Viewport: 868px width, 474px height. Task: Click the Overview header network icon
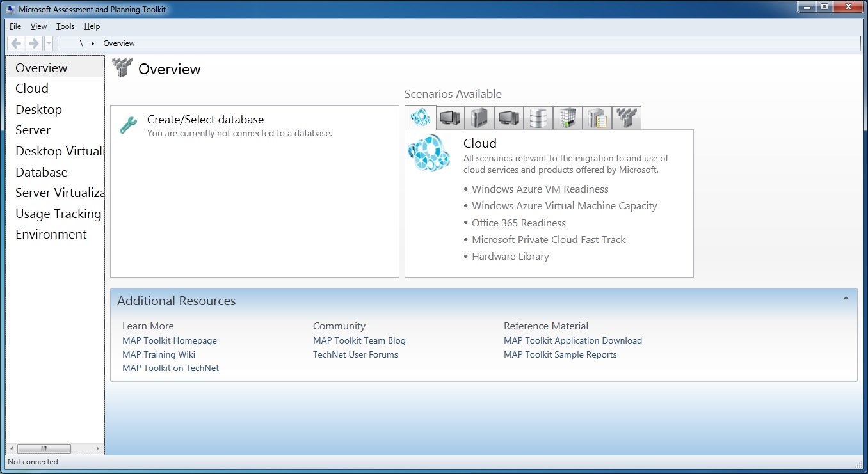[x=122, y=68]
